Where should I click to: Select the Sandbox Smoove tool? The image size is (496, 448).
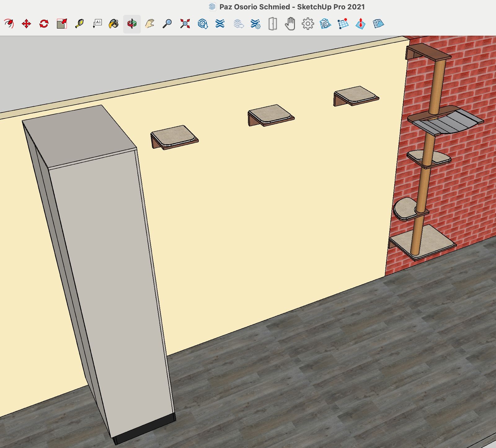tap(361, 24)
